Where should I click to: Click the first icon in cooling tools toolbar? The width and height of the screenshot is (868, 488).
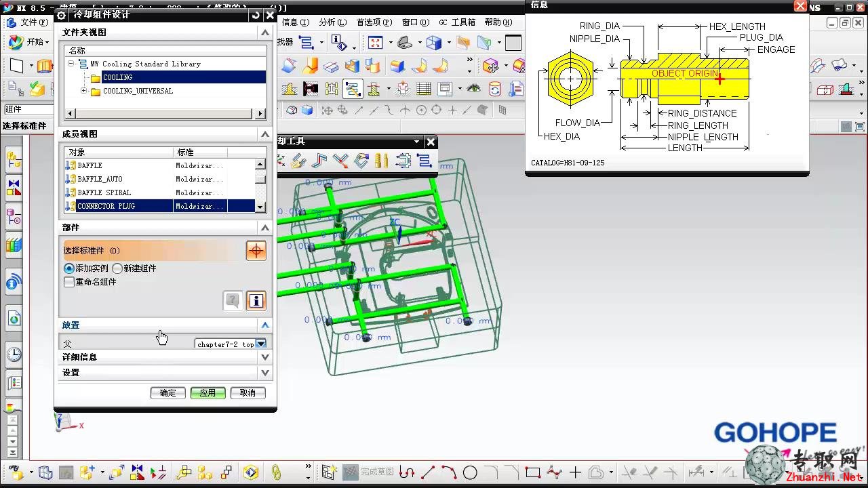[281, 161]
